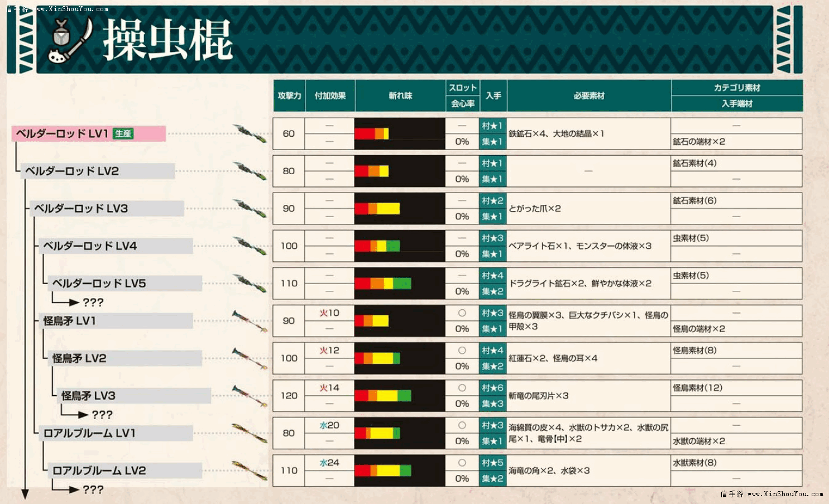Click the 怪鳥矛 LV1 weapon image
The width and height of the screenshot is (829, 504).
(250, 321)
